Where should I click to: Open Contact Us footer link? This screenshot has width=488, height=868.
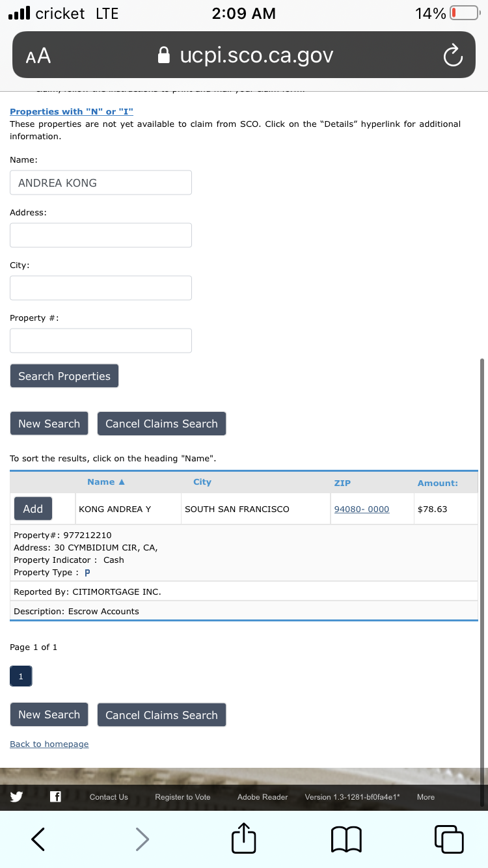(x=109, y=797)
